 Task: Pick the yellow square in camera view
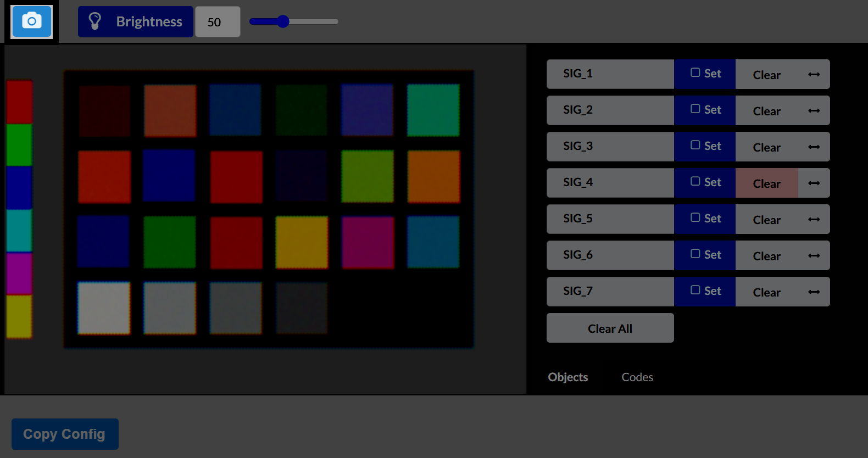pyautogui.click(x=302, y=242)
